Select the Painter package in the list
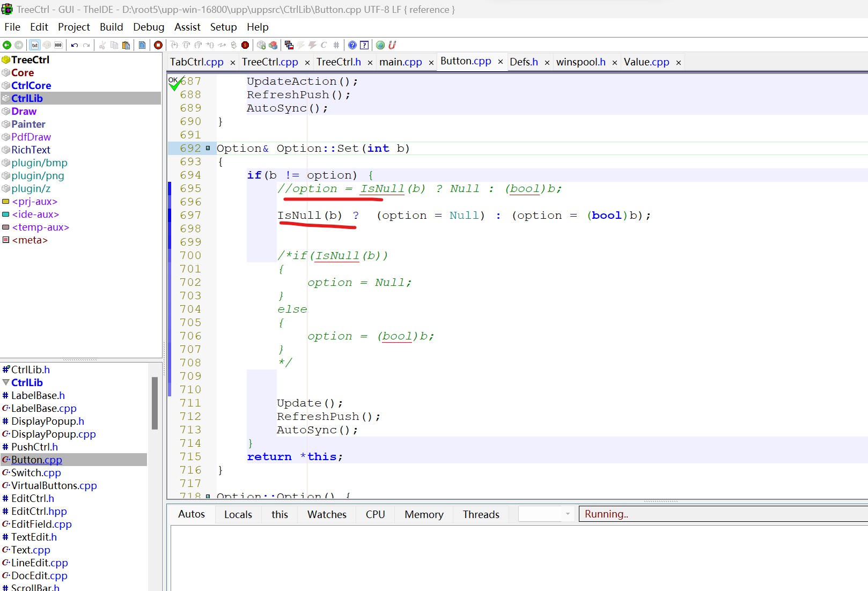The width and height of the screenshot is (868, 591). point(28,124)
